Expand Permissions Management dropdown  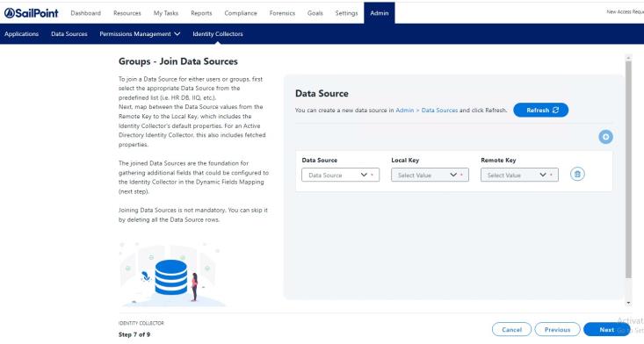point(140,34)
